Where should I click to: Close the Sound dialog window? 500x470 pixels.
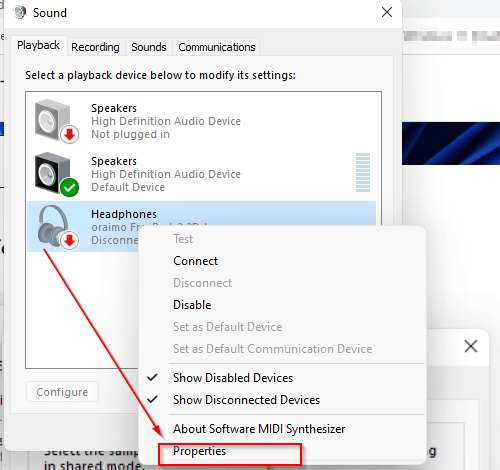pyautogui.click(x=387, y=12)
